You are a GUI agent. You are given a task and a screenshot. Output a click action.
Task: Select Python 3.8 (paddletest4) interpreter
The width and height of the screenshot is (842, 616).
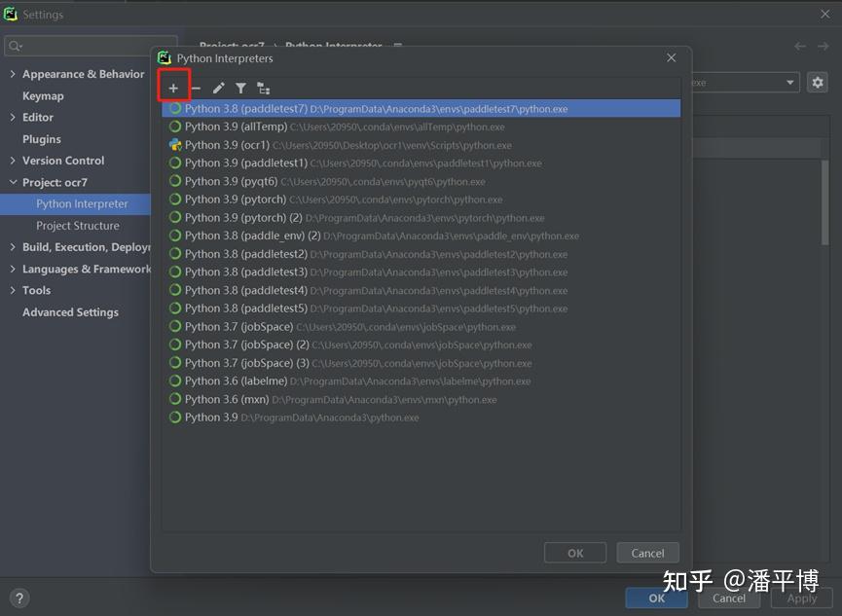[421, 290]
